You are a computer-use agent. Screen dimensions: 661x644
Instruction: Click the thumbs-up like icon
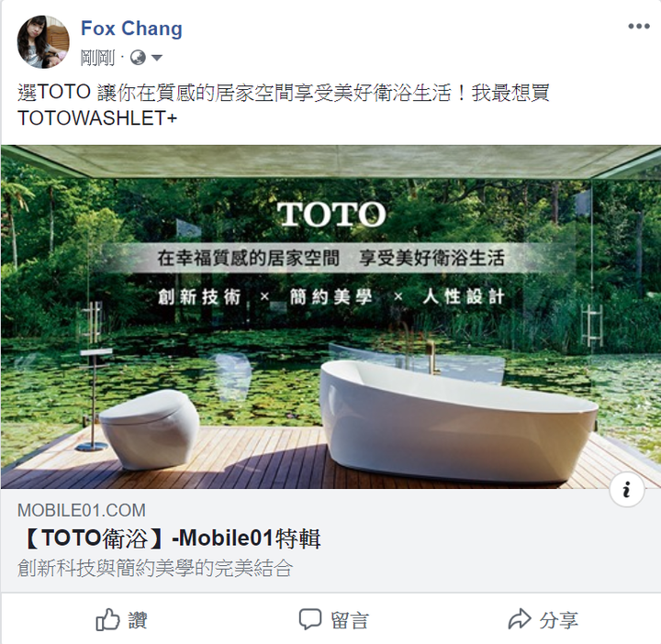tap(107, 620)
